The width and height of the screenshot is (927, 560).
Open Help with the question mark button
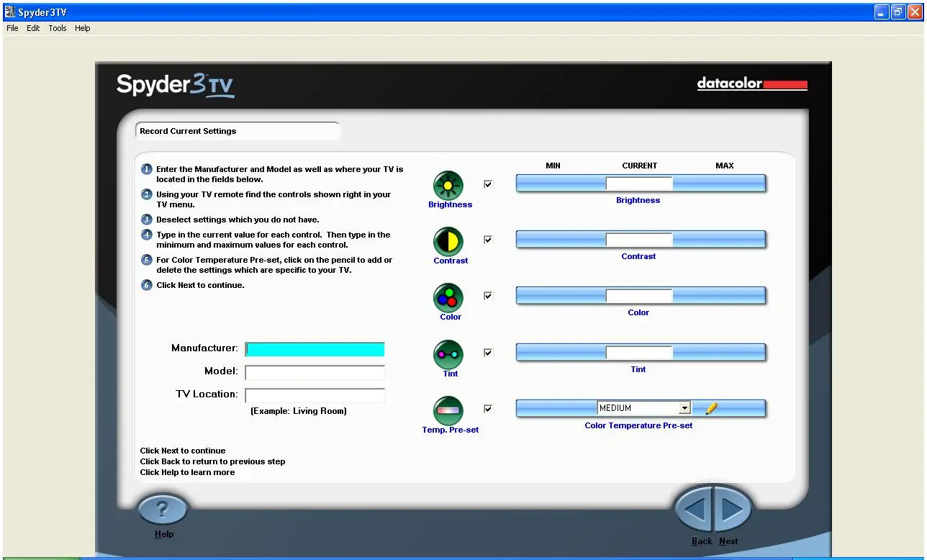163,510
